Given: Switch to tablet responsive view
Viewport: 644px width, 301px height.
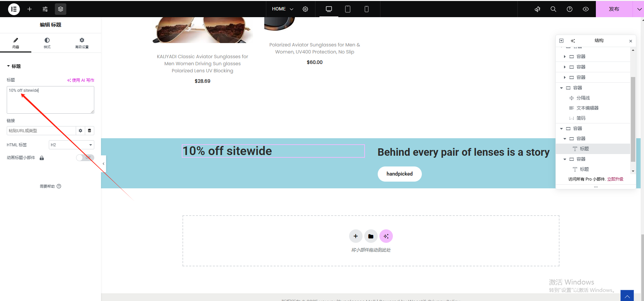Looking at the screenshot, I should 348,9.
